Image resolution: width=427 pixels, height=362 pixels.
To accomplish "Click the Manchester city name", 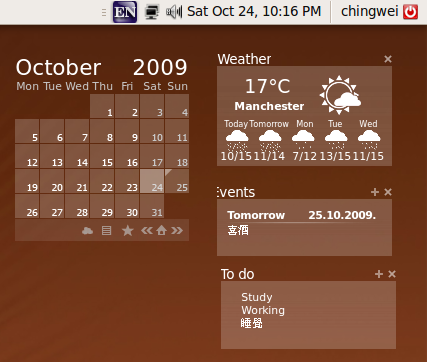I will [x=269, y=106].
